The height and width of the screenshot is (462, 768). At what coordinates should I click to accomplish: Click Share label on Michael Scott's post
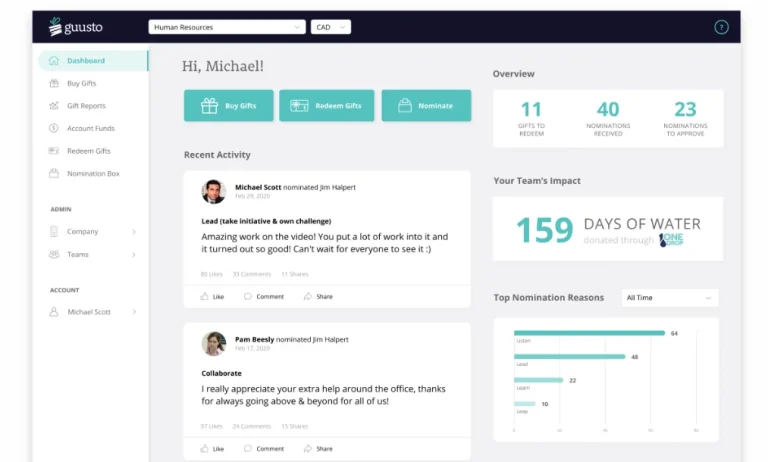click(x=324, y=297)
